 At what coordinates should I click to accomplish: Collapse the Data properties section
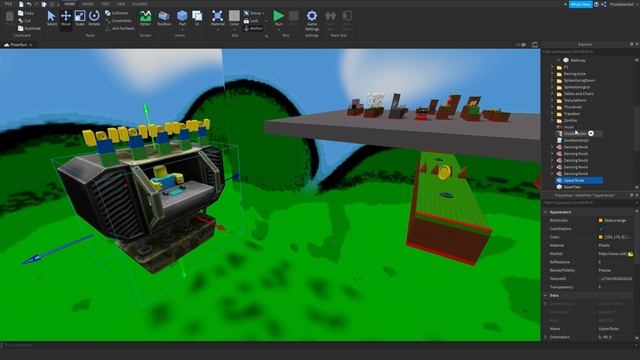tap(546, 295)
